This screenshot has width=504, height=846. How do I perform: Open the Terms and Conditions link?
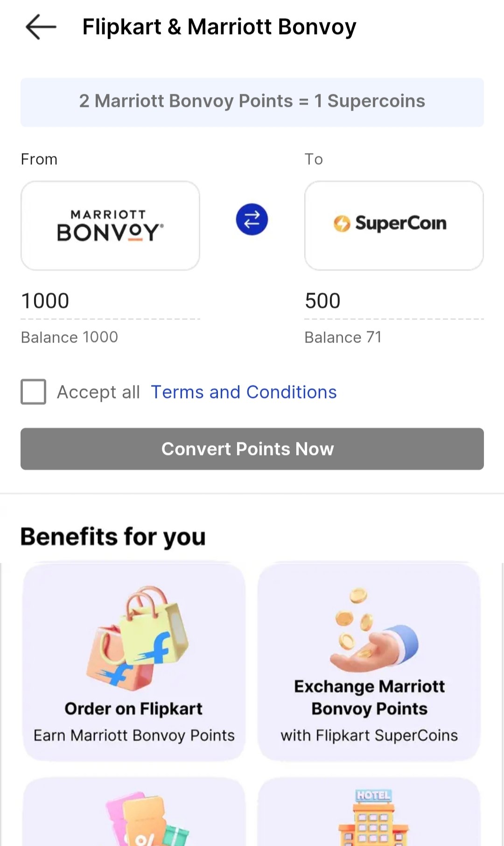point(243,392)
